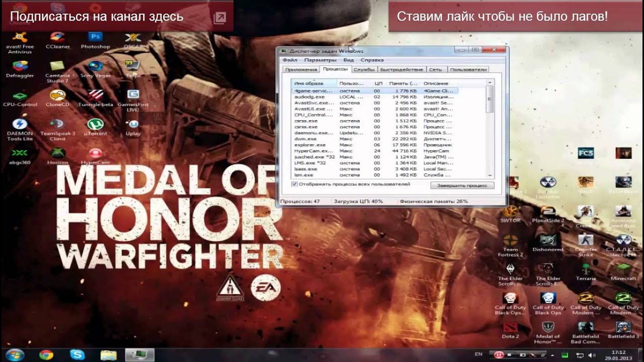This screenshot has width=644, height=362.
Task: Open Chrome from the taskbar
Action: pyautogui.click(x=46, y=354)
